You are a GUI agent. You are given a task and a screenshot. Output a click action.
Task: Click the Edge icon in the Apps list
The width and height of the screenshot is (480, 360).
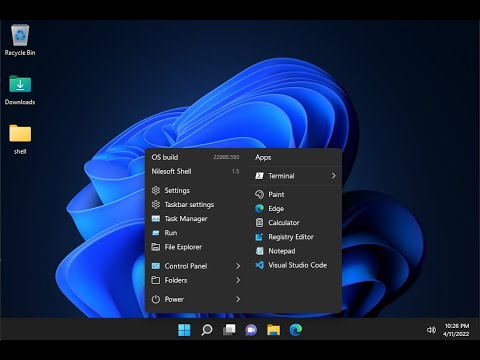tap(259, 208)
